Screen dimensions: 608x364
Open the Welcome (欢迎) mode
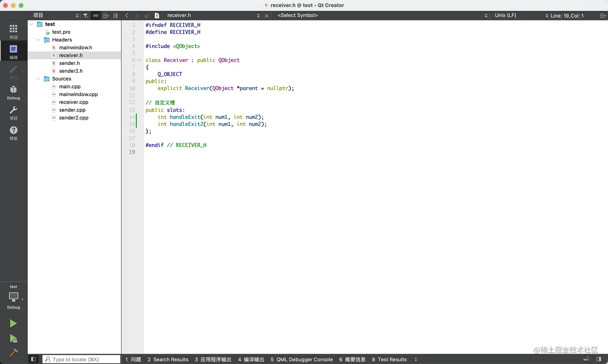13,31
